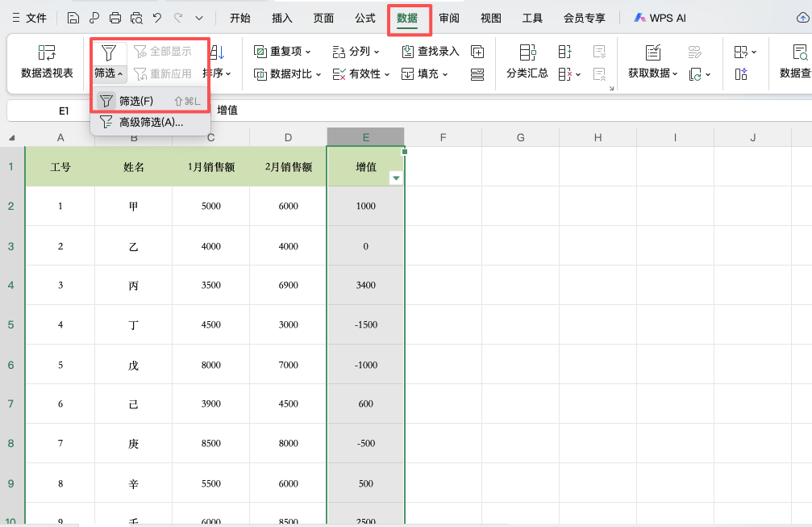Click 重新应用 to reapply filter
The image size is (812, 527).
pos(165,73)
